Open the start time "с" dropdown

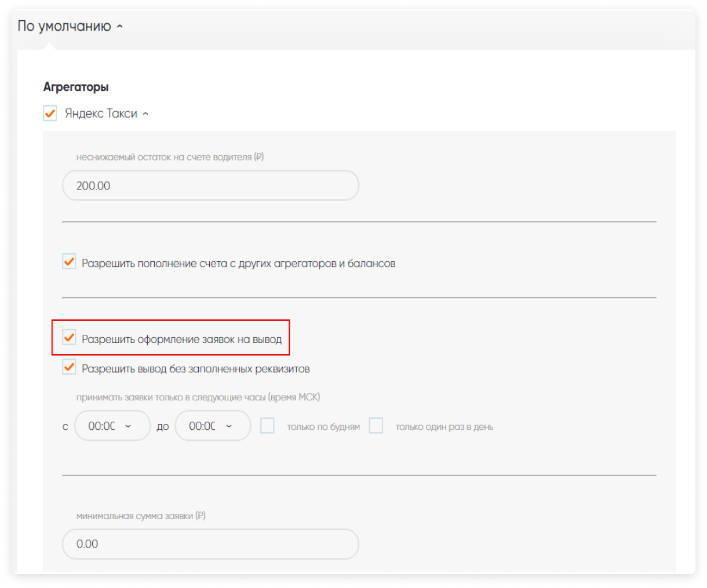tap(112, 426)
